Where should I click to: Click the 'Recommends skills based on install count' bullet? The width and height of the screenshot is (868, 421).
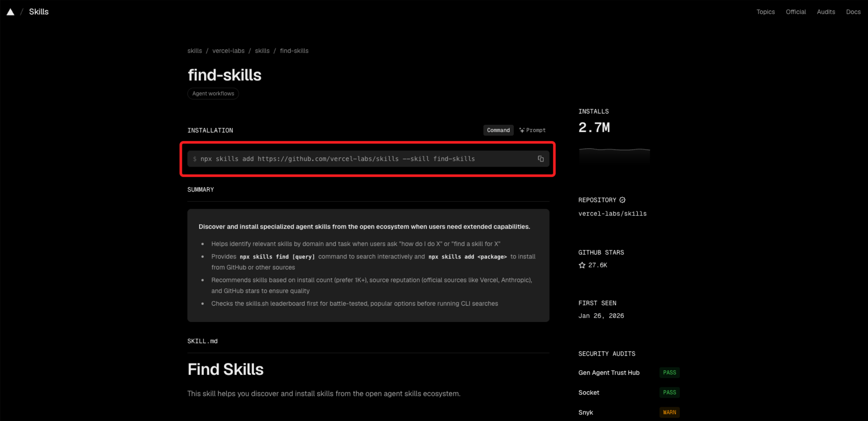tap(372, 285)
